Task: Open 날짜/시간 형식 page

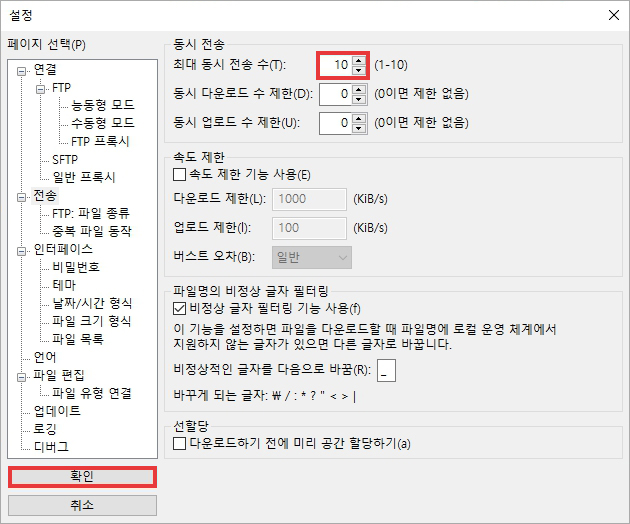Action: (x=92, y=303)
